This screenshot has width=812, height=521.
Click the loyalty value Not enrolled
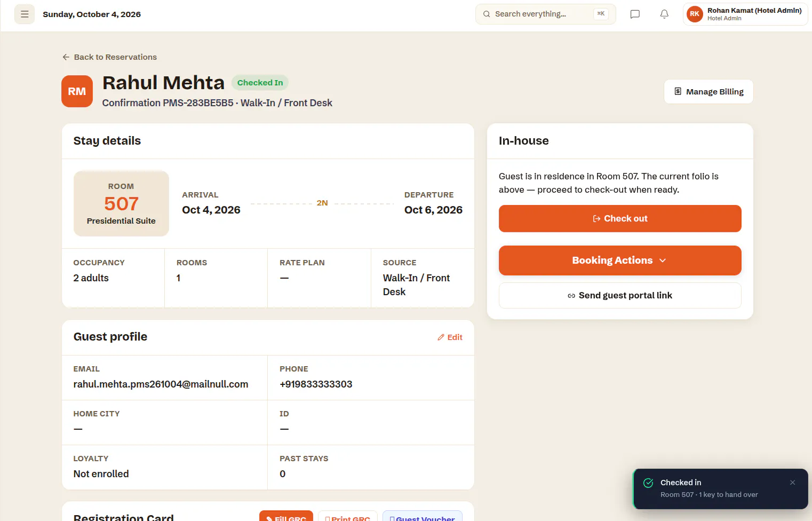click(101, 474)
